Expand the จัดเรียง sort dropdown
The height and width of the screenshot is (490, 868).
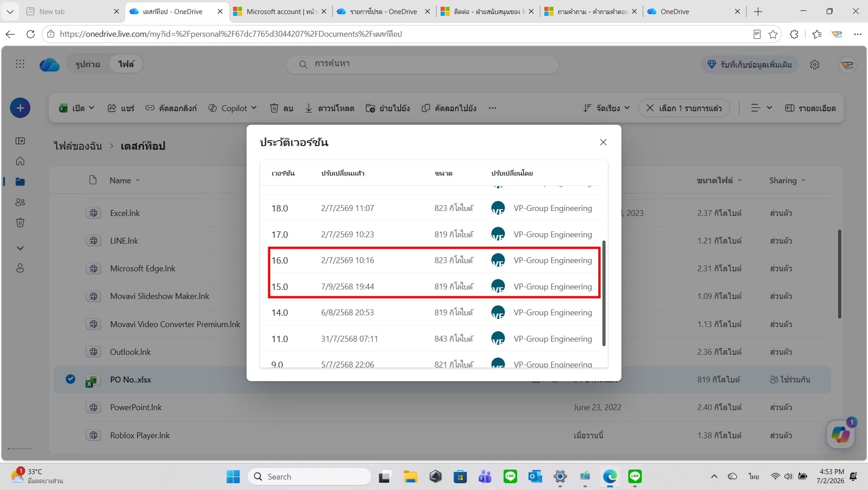pyautogui.click(x=606, y=108)
